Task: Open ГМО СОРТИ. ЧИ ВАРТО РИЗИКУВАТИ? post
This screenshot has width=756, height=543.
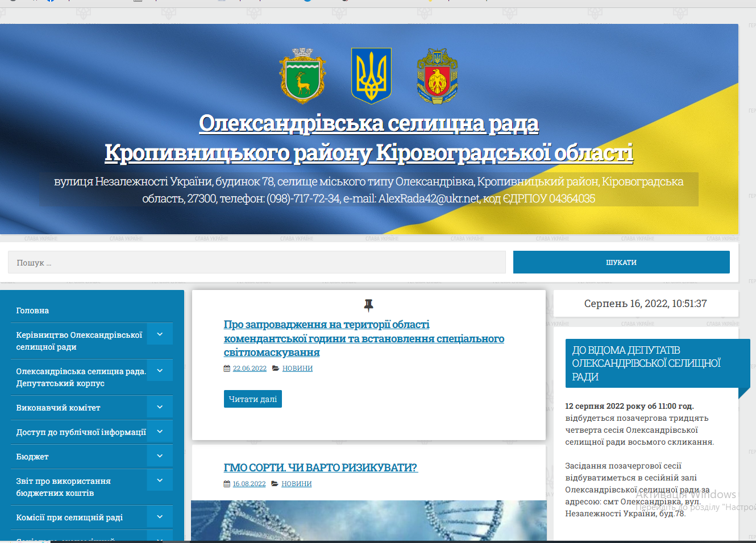Action: point(321,467)
